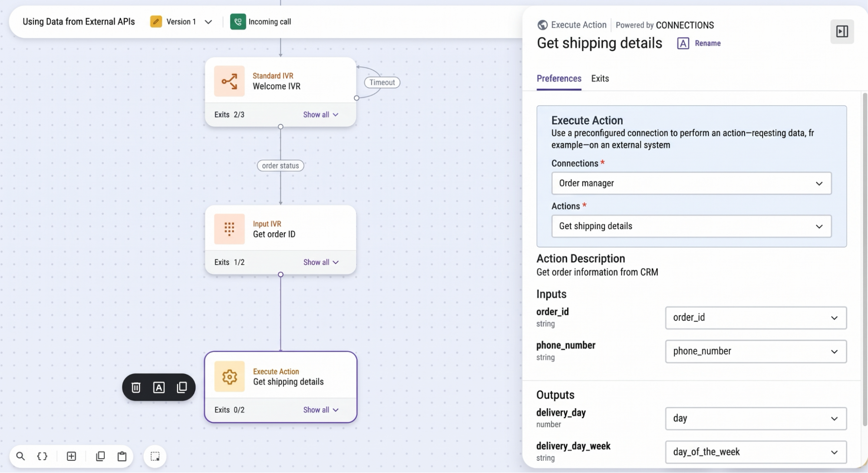Click the Execute Action gear icon
The height and width of the screenshot is (473, 868).
click(x=229, y=377)
